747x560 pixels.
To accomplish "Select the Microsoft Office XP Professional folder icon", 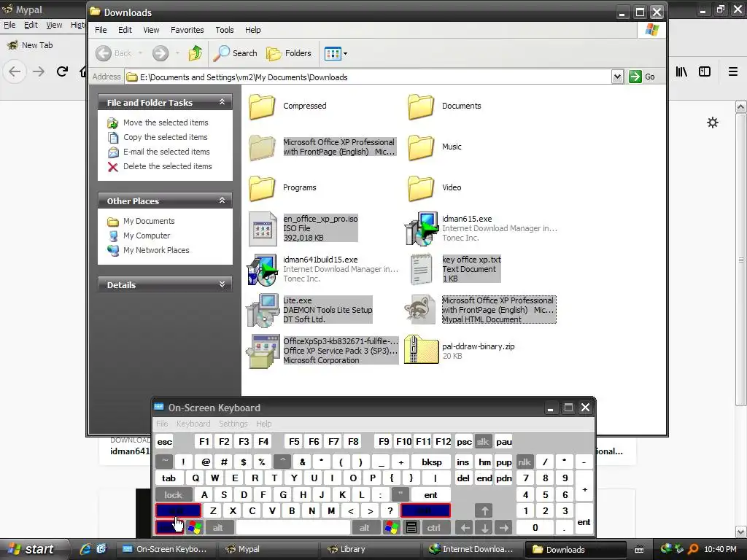I will tap(262, 147).
